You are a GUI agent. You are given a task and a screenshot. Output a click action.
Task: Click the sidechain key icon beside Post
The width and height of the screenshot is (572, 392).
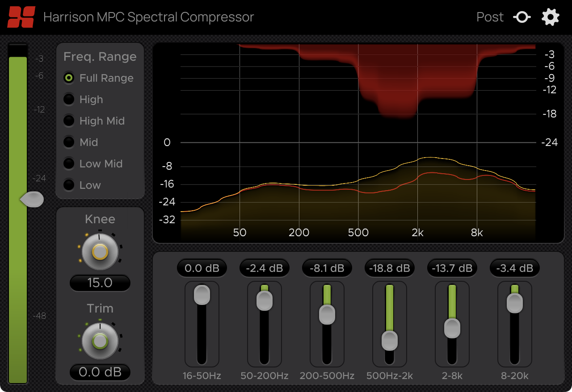522,17
